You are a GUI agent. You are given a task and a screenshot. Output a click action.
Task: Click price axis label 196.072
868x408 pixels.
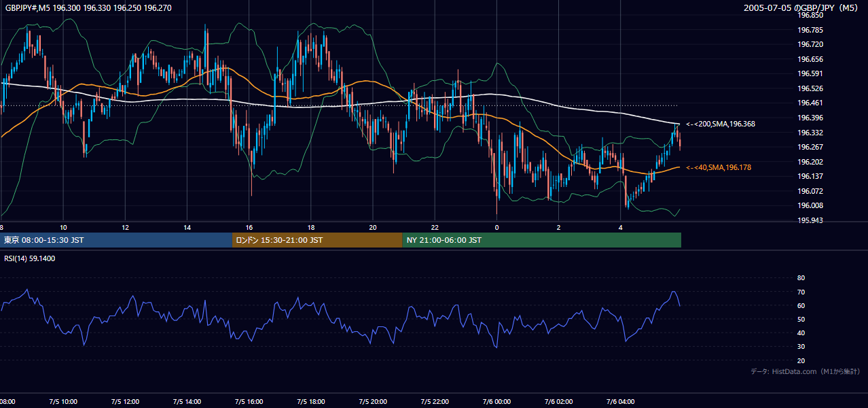pyautogui.click(x=810, y=191)
